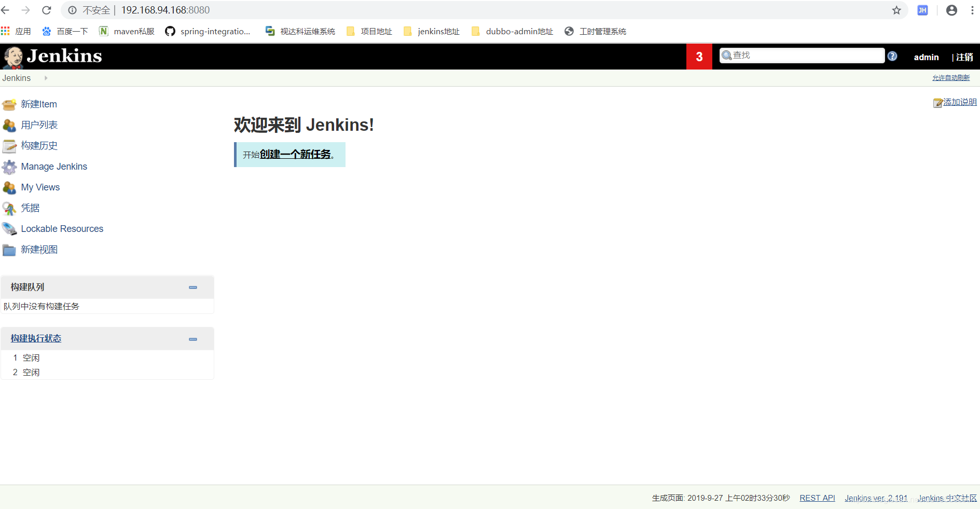Viewport: 980px width, 509px height.
Task: Open the Jenkins ver. 2.191 link
Action: (x=876, y=498)
